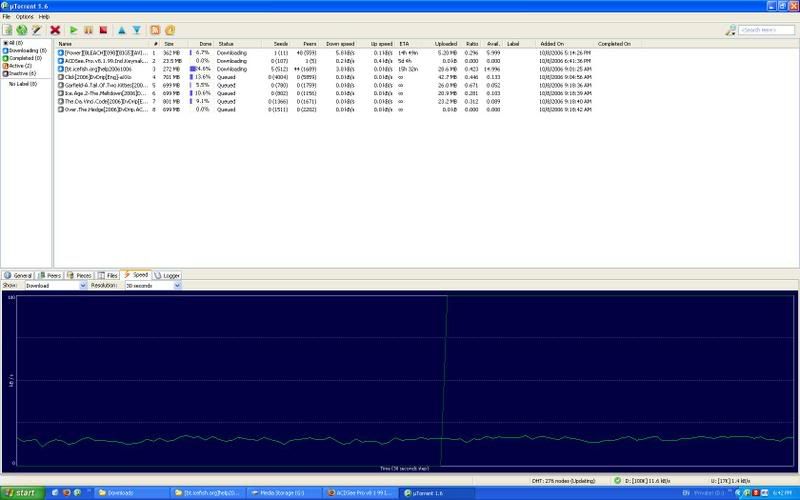
Task: Select the No Label (8) entry
Action: pos(22,84)
